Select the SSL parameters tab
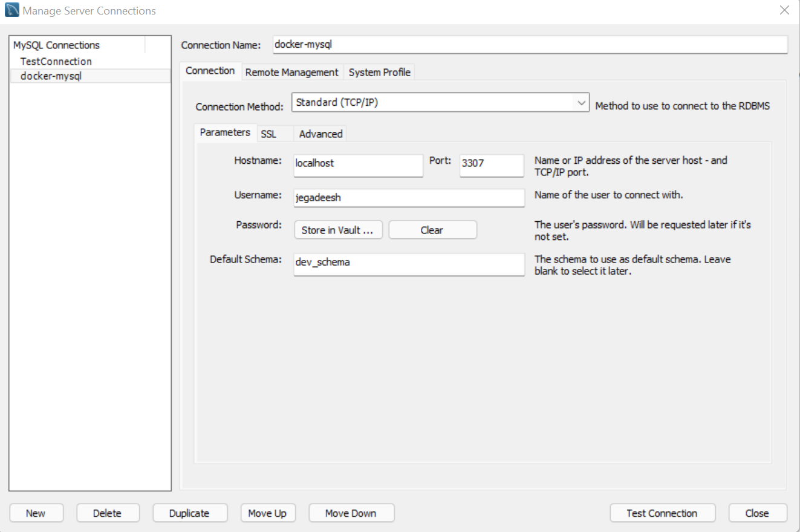 (268, 134)
